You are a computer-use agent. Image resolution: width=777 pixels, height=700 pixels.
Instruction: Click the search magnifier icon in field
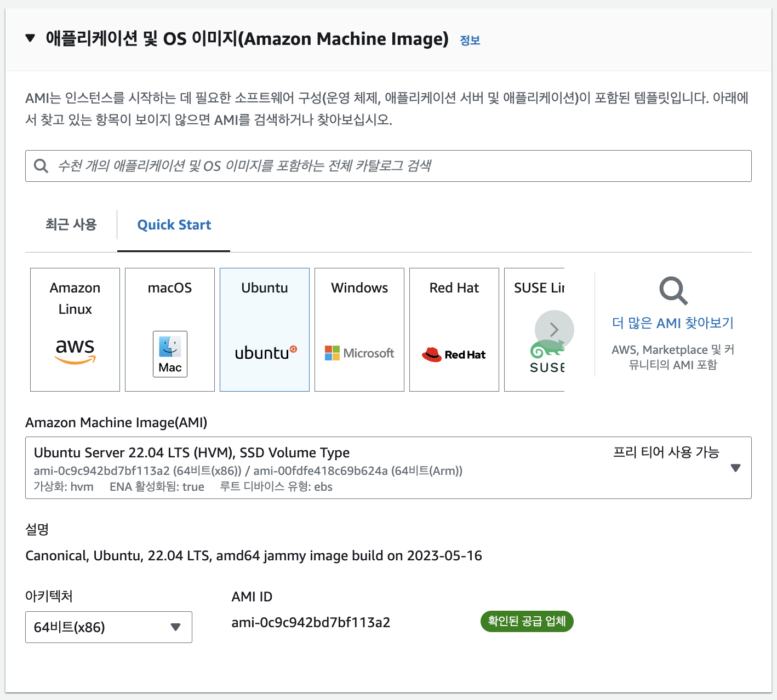coord(41,166)
